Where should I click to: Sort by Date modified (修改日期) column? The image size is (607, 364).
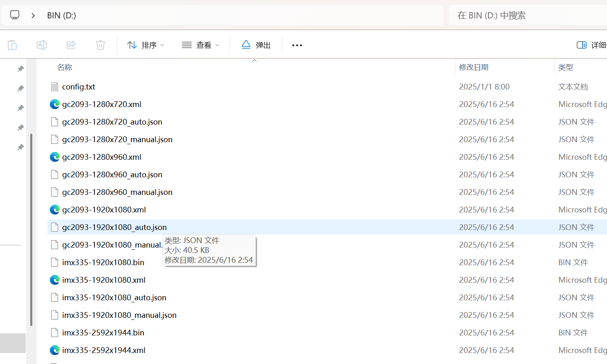(474, 67)
